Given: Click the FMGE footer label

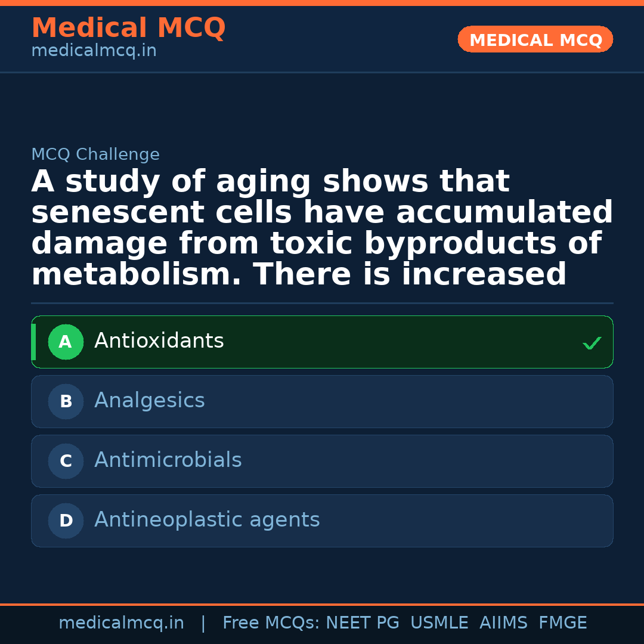Looking at the screenshot, I should [562, 623].
